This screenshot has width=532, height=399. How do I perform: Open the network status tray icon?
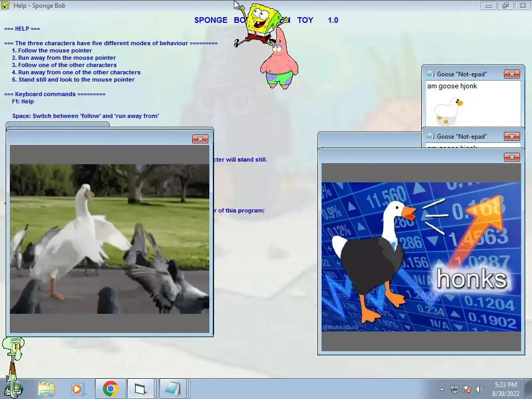(x=454, y=389)
